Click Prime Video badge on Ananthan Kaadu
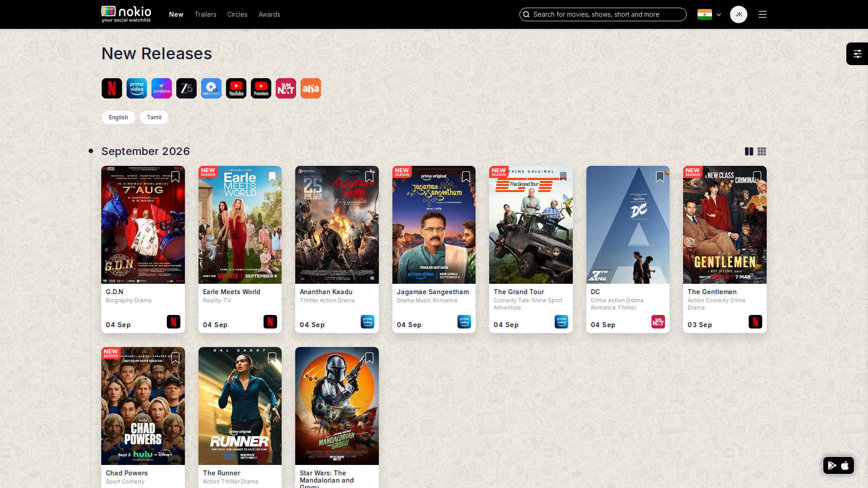 (368, 322)
